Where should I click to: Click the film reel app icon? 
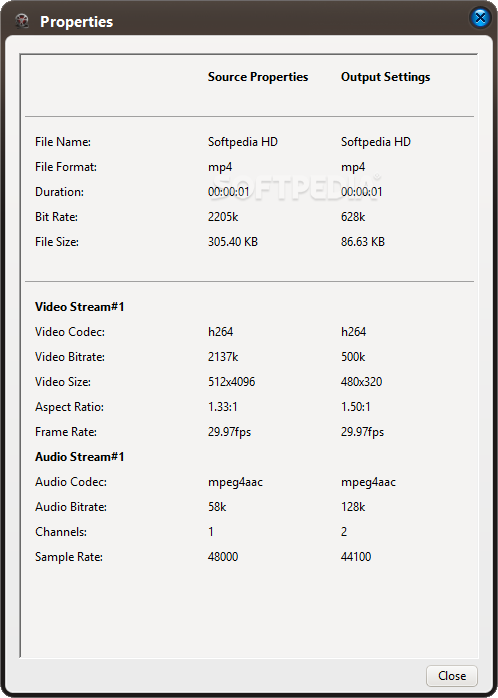[x=22, y=21]
